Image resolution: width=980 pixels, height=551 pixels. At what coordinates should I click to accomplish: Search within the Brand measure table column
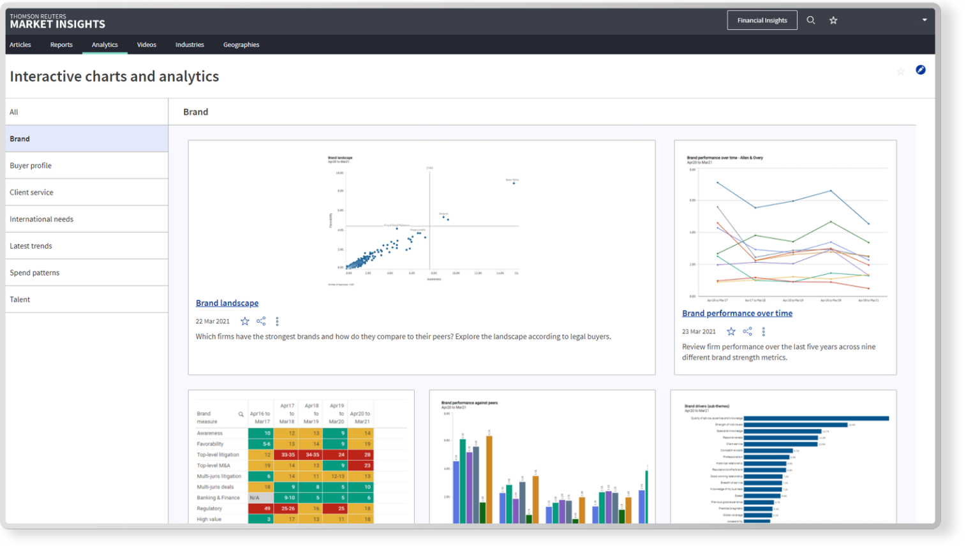point(241,415)
